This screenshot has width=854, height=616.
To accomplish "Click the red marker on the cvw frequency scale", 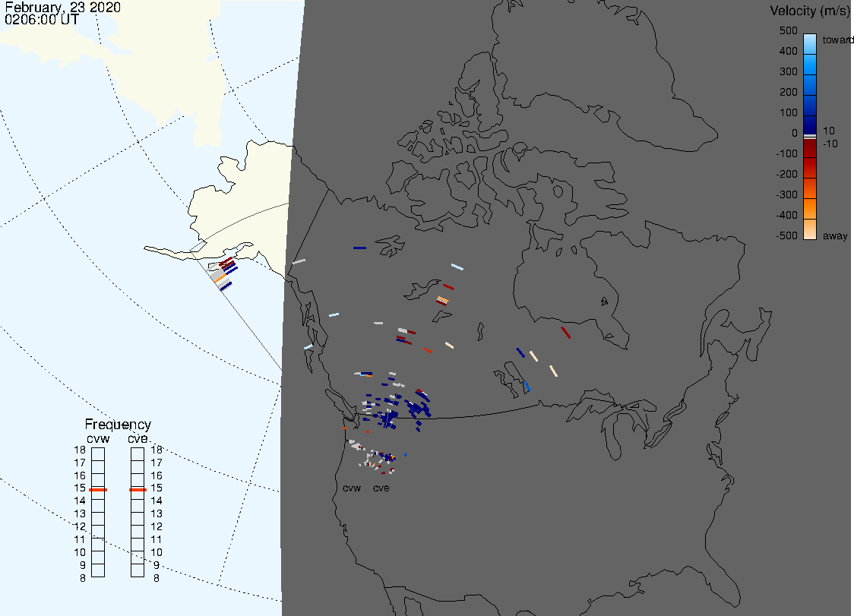I will point(98,490).
